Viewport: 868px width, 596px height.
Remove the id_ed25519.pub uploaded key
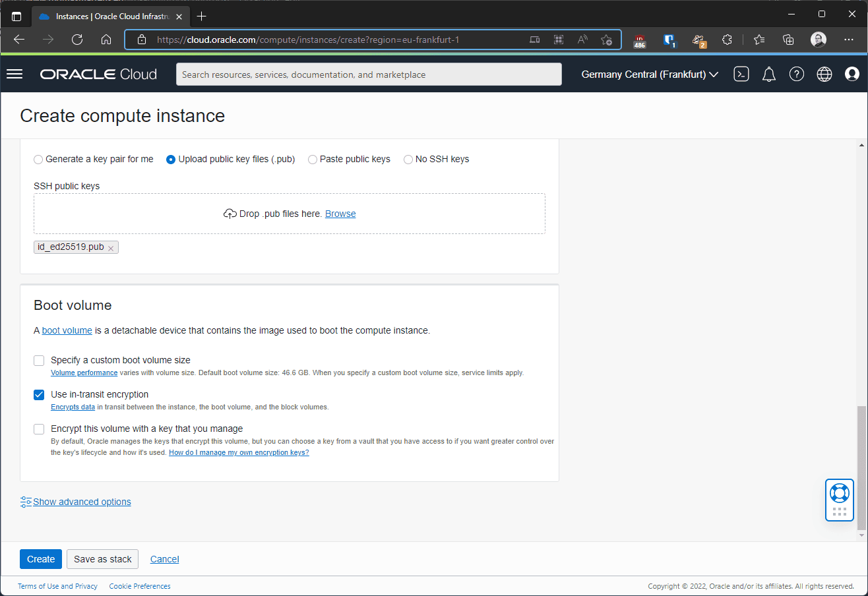click(x=111, y=248)
